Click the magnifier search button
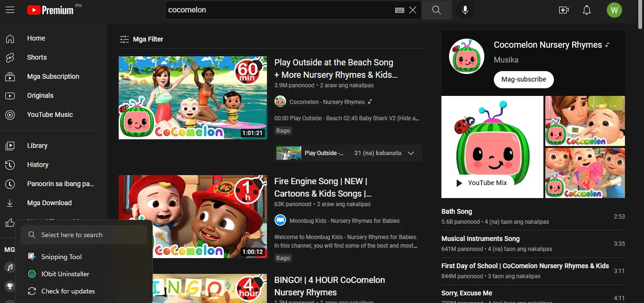The width and height of the screenshot is (644, 303). [x=437, y=10]
